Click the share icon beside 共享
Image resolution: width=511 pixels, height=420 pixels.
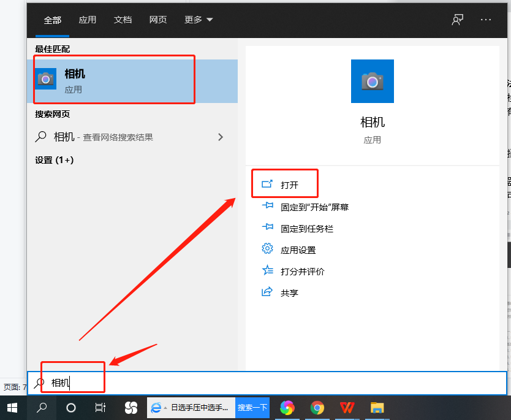[267, 292]
